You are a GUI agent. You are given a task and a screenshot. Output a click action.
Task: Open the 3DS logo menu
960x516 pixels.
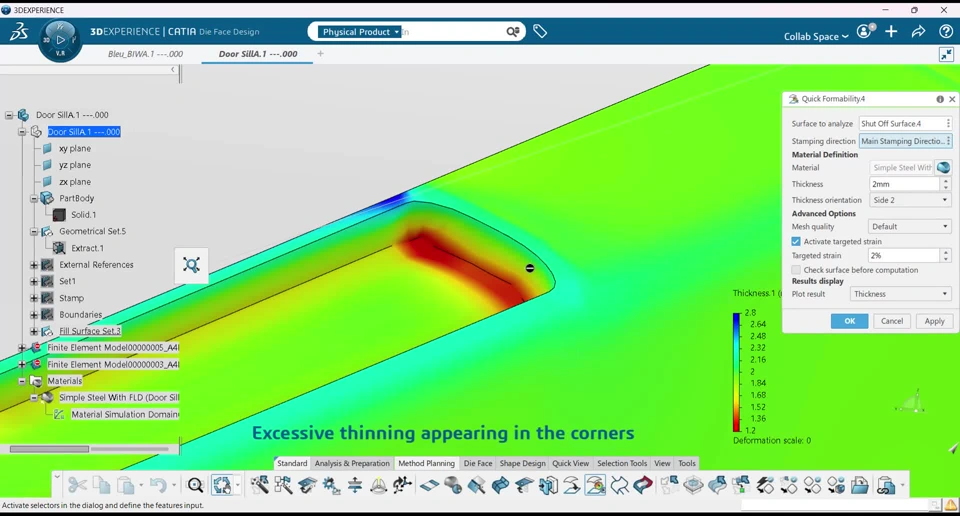pos(18,32)
